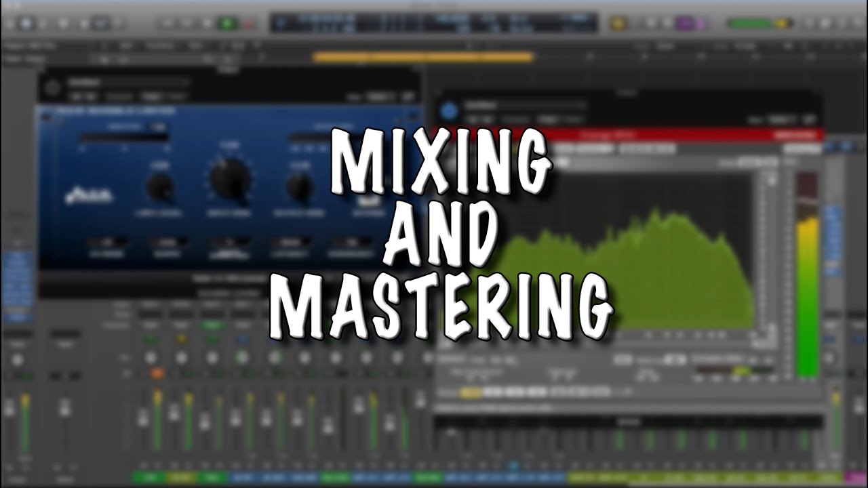The image size is (868, 488).
Task: Click the Limit Level knob on blue limiter
Action: coord(160,187)
